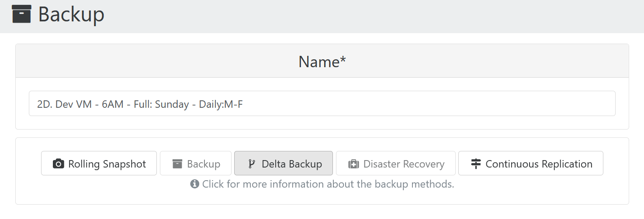This screenshot has height=219, width=644.
Task: Click the 'Continuous Replication' label text
Action: tap(539, 164)
